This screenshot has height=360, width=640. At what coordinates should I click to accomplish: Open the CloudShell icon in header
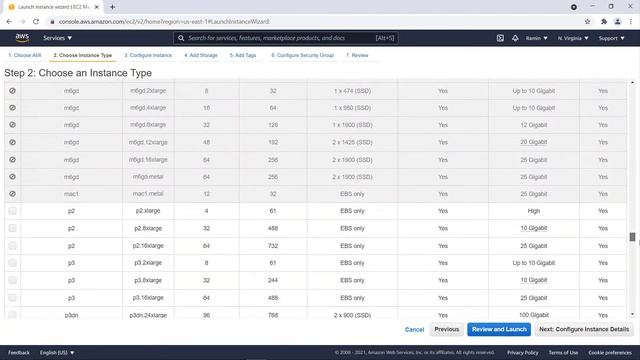[x=500, y=38]
